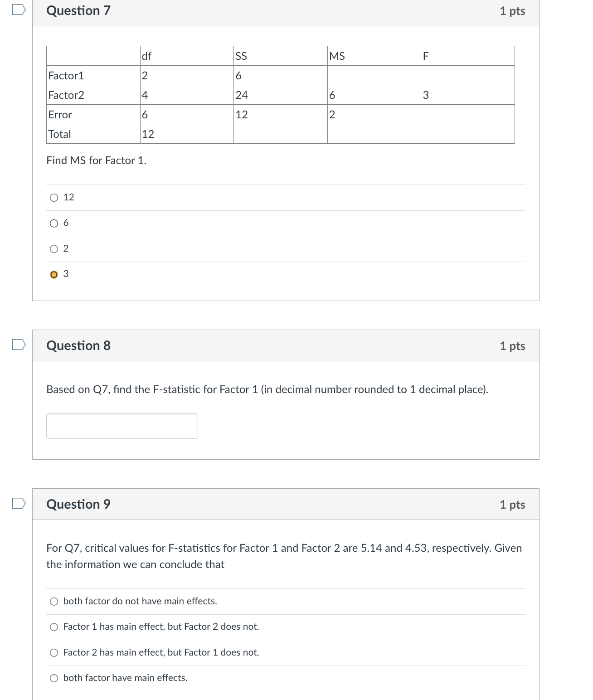Select 'both factor do not have main effects'
Viewport: 593px width, 700px height.
pyautogui.click(x=53, y=601)
